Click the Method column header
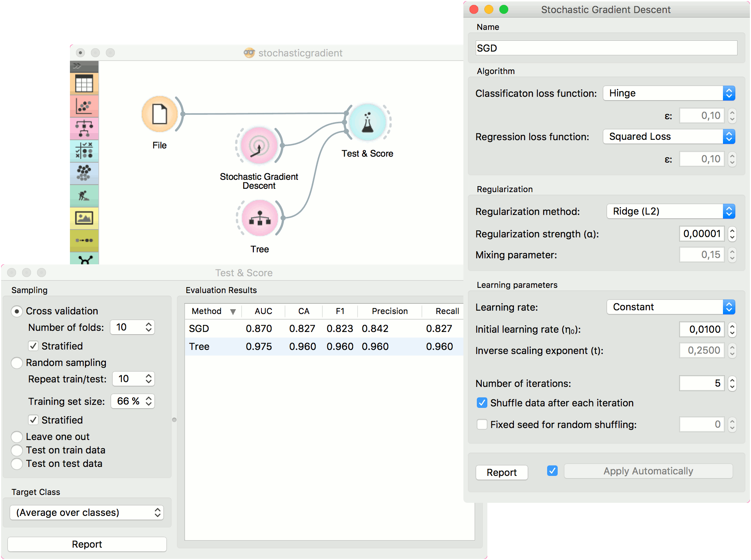 (x=207, y=311)
